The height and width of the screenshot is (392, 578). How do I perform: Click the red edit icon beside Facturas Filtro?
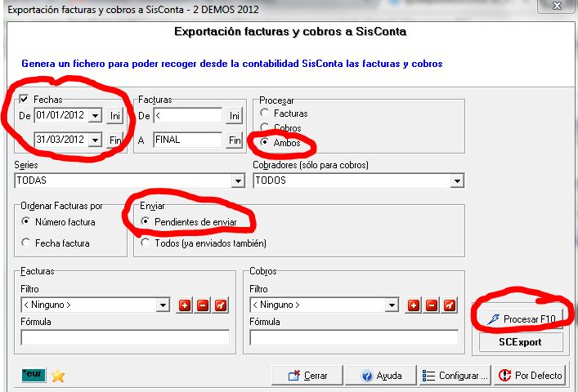tap(221, 305)
